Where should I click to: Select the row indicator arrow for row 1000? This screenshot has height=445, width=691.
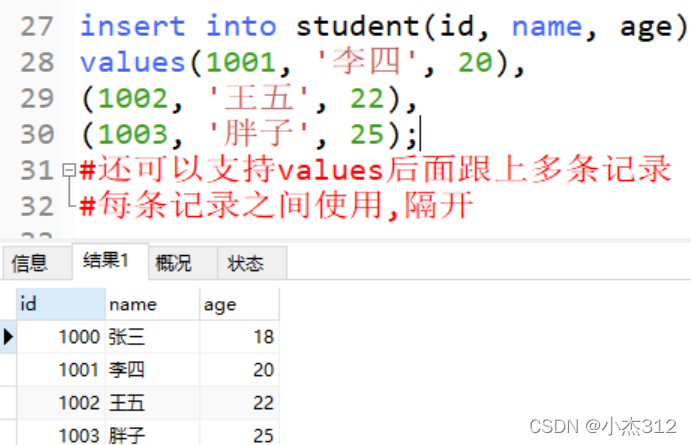tap(8, 337)
